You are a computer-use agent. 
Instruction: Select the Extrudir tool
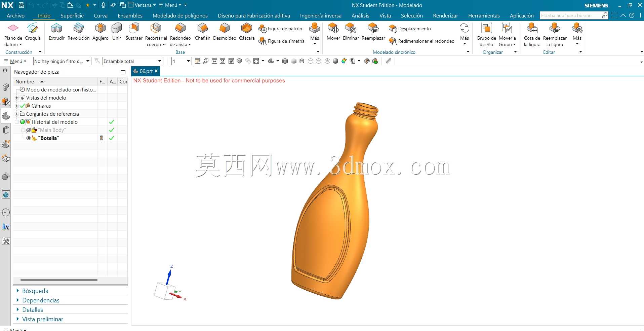point(56,32)
